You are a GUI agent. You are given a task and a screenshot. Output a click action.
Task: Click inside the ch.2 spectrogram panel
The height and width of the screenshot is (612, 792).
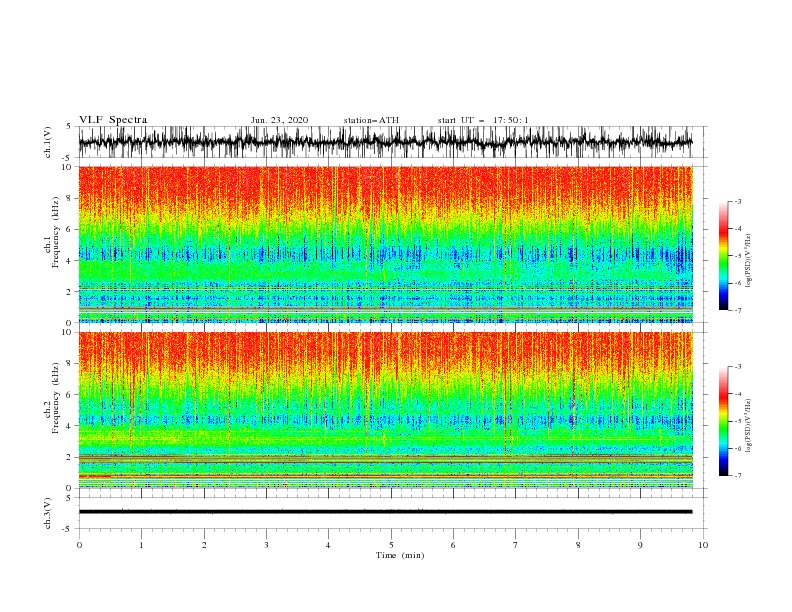385,410
